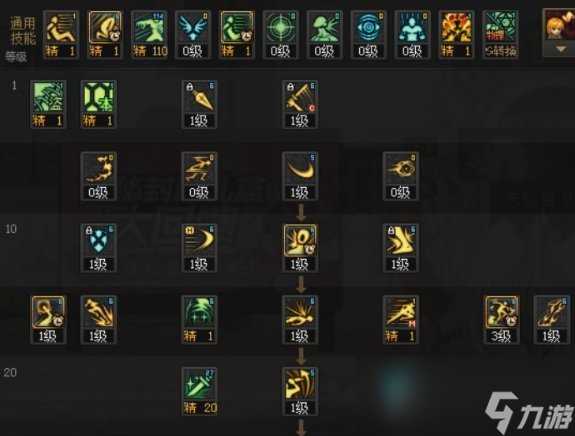Expand the arrow under the character portrait

coord(561,49)
